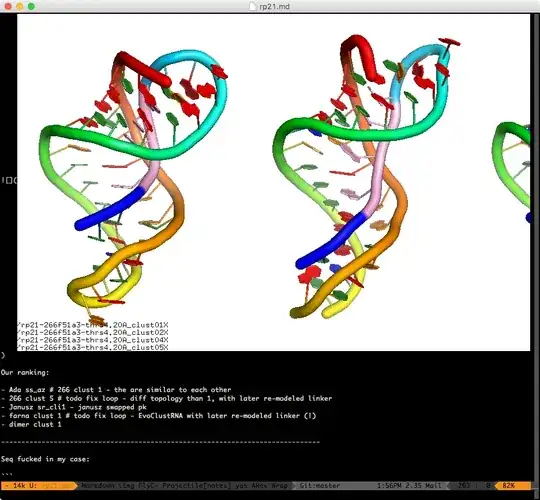Maximize the rp21.md window with the green button
This screenshot has width=540, height=500.
(31, 6)
